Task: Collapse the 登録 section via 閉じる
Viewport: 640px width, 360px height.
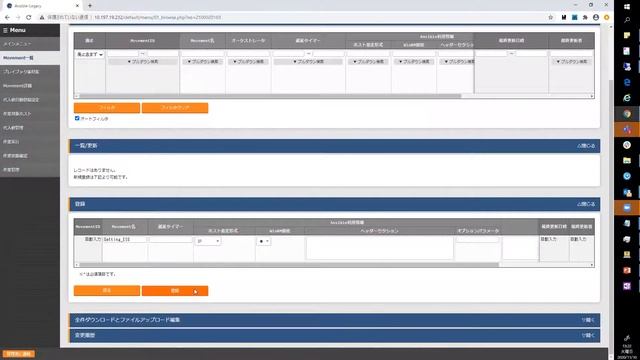Action: tap(586, 204)
